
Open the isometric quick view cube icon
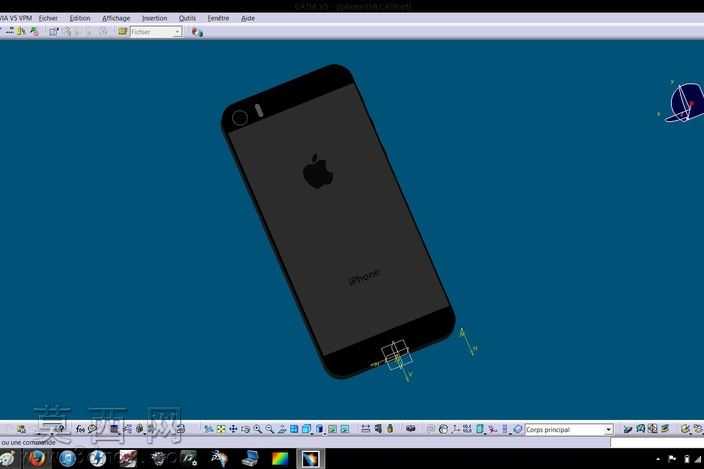pos(306,429)
